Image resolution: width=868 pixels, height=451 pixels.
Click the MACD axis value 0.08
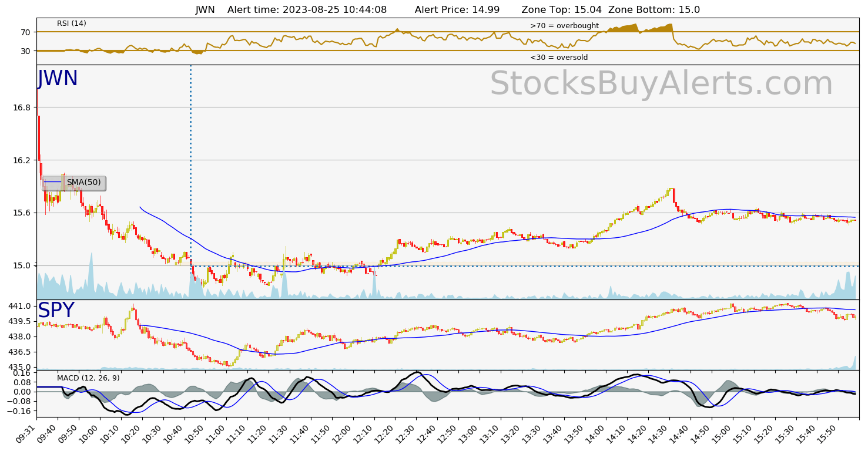pos(22,382)
